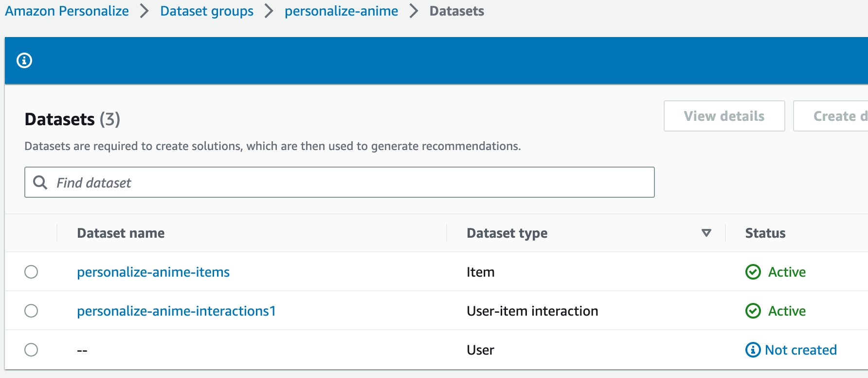Screen dimensions: 868x378
Task: Click breadcrumb chevron after Amazon Personalize
Action: (144, 11)
